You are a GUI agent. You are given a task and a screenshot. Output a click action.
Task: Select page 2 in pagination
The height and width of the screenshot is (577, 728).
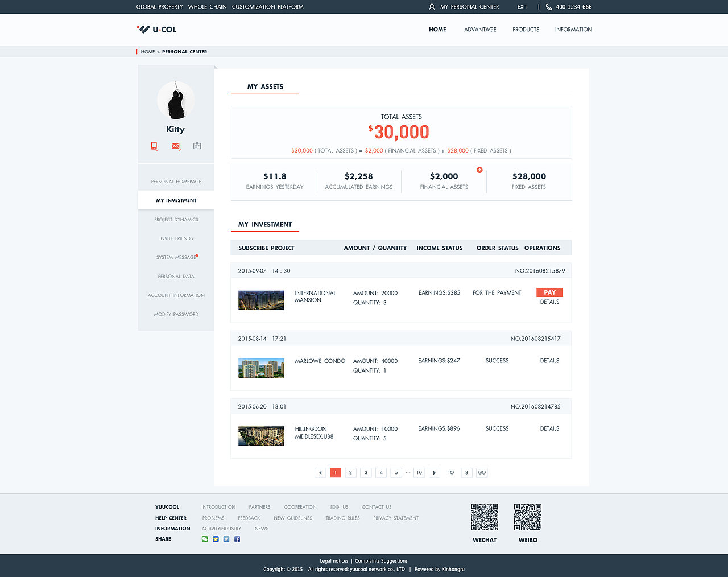click(x=351, y=473)
